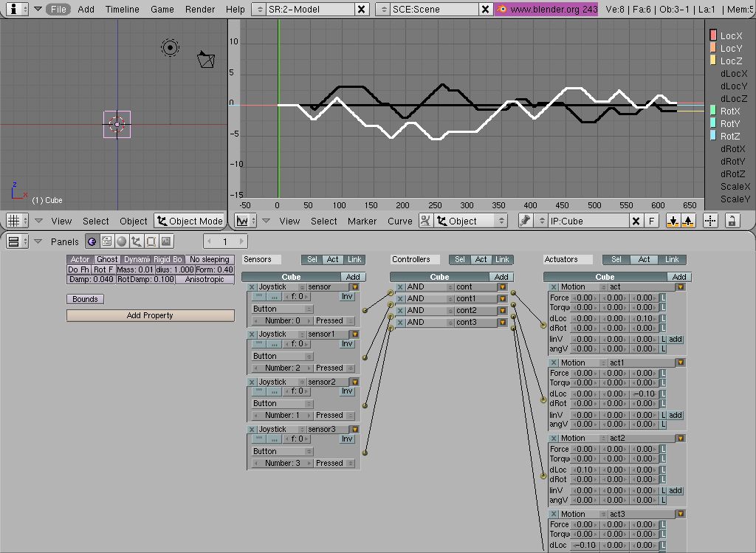Open the File menu
This screenshot has height=553, width=756.
tap(58, 9)
